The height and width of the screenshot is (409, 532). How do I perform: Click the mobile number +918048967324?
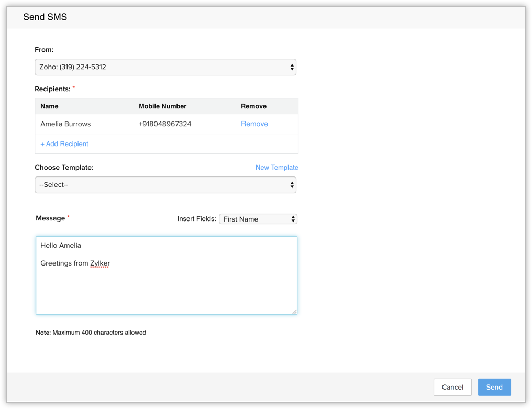tap(165, 124)
